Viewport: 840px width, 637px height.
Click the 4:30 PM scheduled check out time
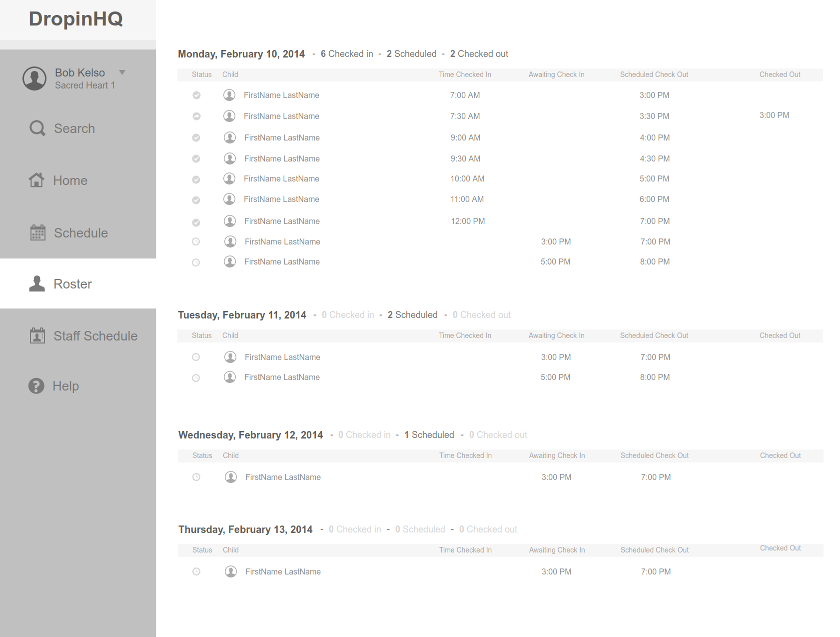tap(655, 158)
